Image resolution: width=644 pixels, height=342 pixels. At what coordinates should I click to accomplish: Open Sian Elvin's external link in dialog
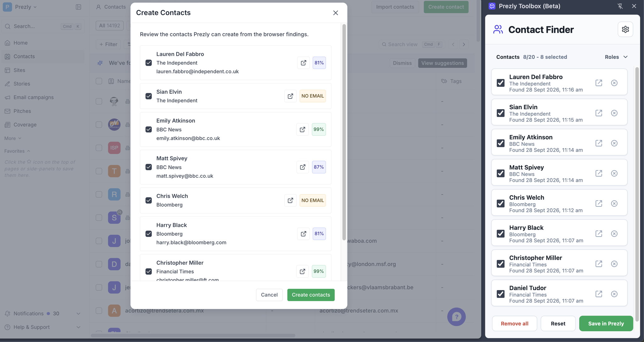290,96
